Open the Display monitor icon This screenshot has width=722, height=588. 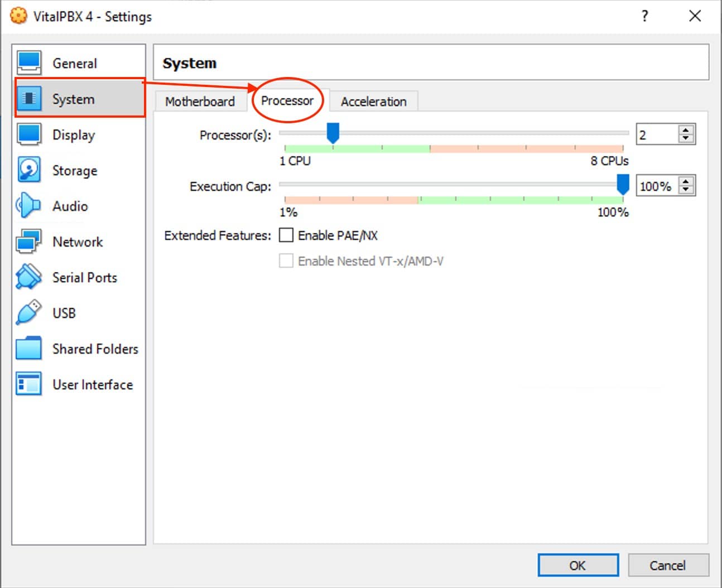[x=29, y=134]
